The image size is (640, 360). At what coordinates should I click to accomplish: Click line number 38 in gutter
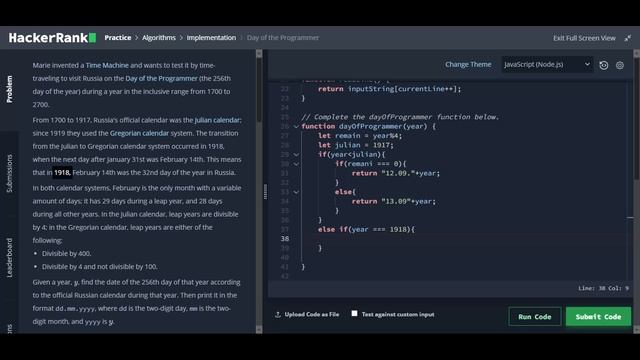(285, 239)
